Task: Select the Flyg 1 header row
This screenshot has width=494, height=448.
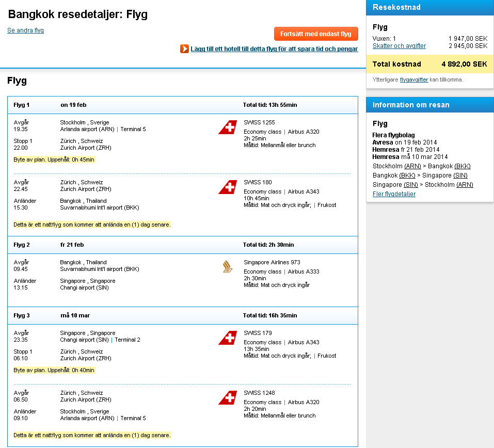Action: (x=182, y=105)
